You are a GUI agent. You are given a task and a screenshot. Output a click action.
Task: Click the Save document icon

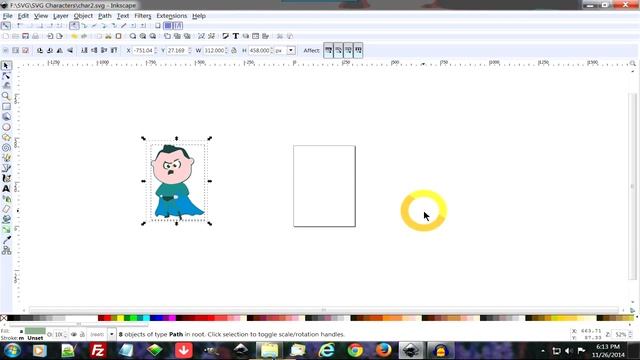(x=25, y=36)
